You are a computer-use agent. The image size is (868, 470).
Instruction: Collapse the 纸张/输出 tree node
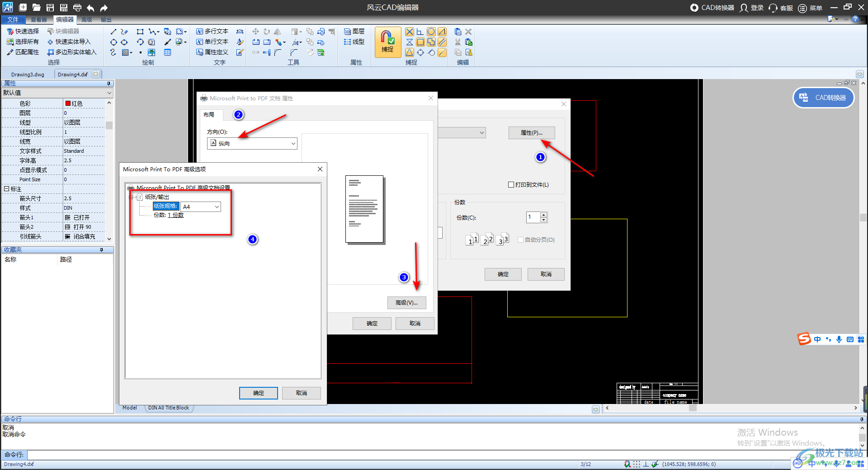pyautogui.click(x=132, y=197)
